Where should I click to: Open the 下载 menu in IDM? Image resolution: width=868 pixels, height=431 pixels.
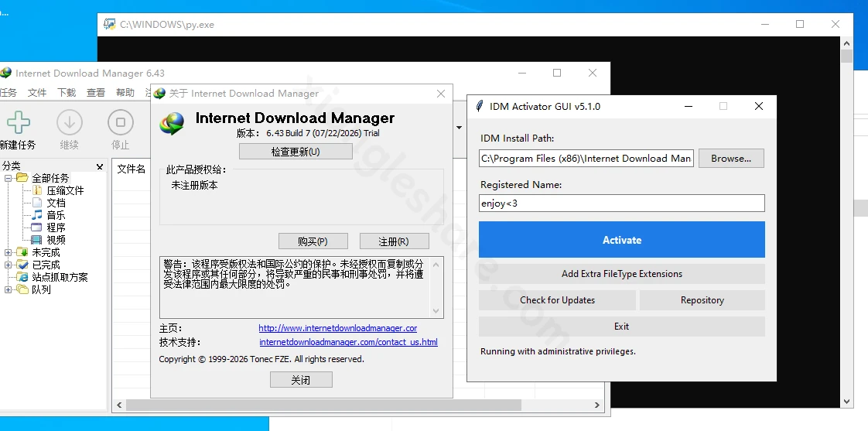[67, 93]
